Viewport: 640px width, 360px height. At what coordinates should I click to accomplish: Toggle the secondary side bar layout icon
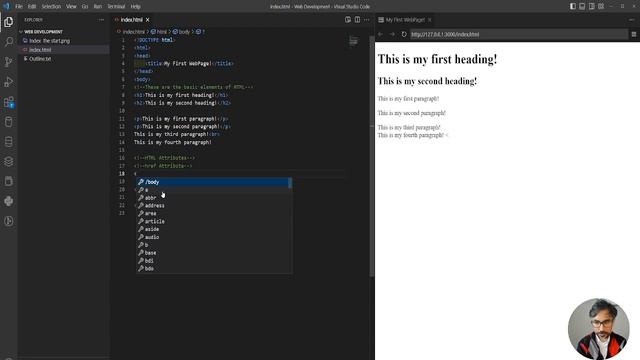click(x=591, y=6)
